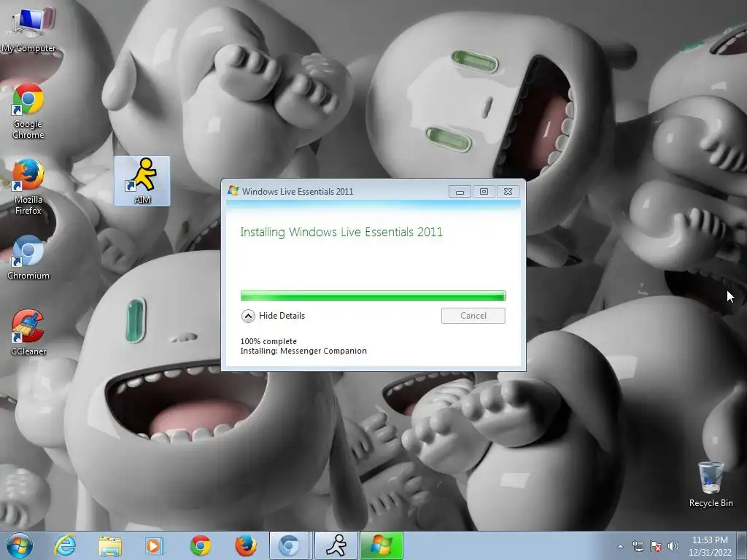
Task: Click the volume speaker tray icon
Action: pyautogui.click(x=673, y=546)
